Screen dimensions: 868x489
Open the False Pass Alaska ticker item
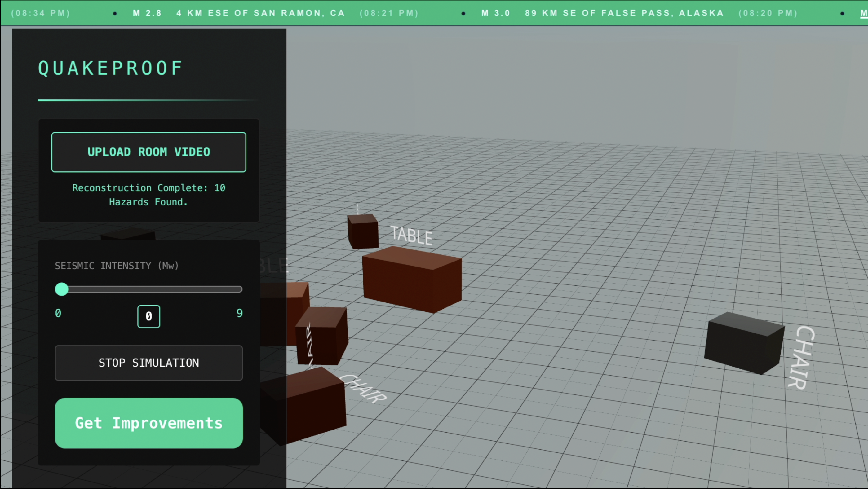pos(624,13)
